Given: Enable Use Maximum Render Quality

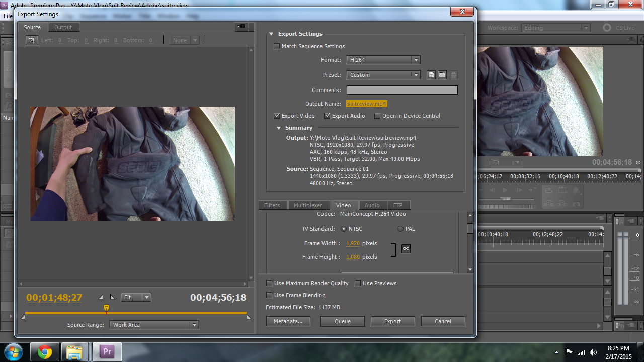Looking at the screenshot, I should (x=269, y=283).
